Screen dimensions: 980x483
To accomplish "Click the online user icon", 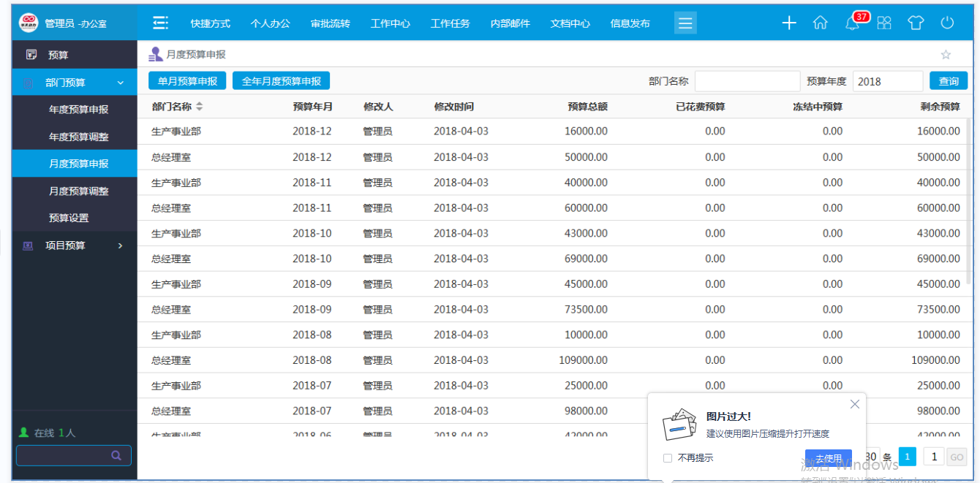I will click(23, 433).
